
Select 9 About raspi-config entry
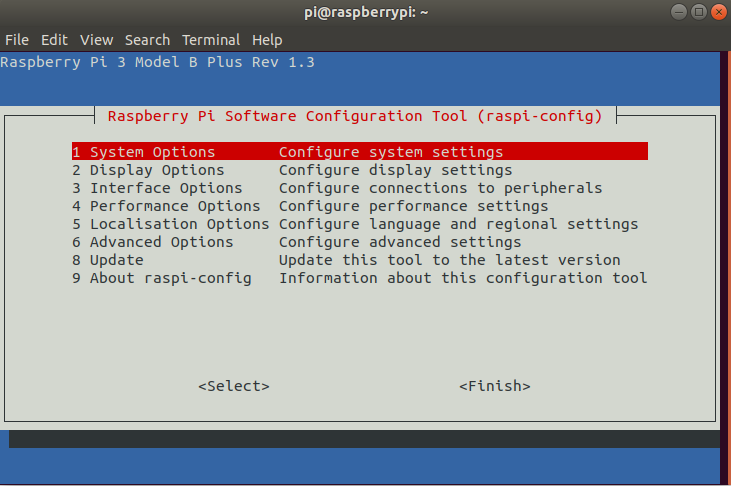click(x=359, y=278)
